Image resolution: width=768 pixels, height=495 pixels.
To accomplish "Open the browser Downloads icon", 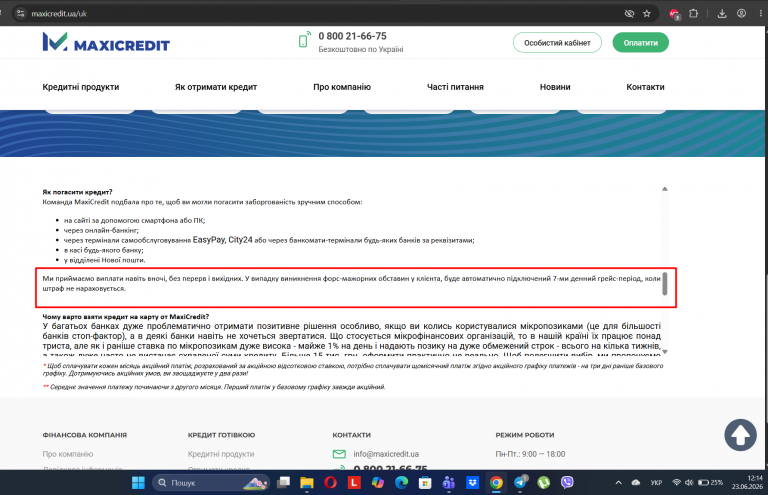I will (722, 14).
